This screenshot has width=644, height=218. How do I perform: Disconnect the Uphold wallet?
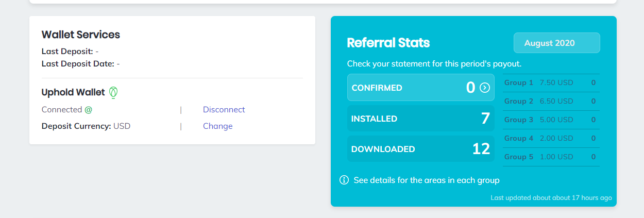(224, 110)
